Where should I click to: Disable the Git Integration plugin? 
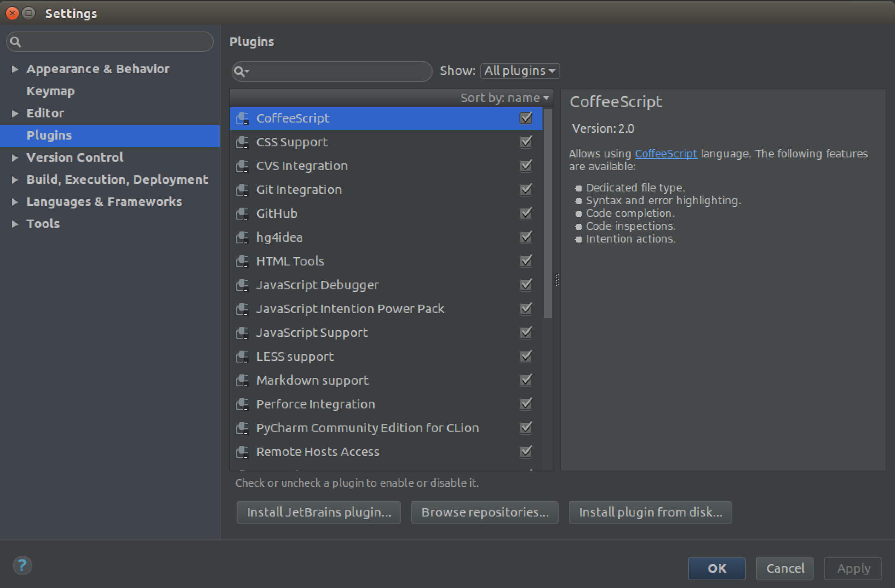[526, 189]
